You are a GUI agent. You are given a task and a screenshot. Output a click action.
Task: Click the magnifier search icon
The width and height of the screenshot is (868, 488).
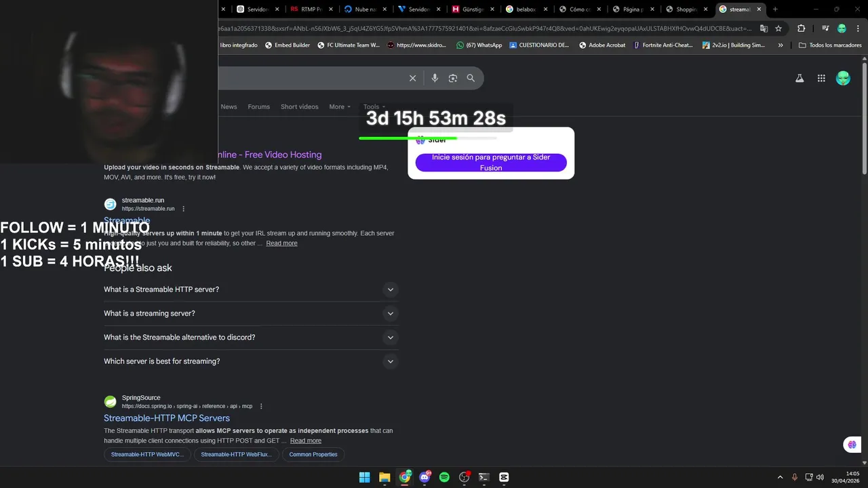pyautogui.click(x=471, y=78)
